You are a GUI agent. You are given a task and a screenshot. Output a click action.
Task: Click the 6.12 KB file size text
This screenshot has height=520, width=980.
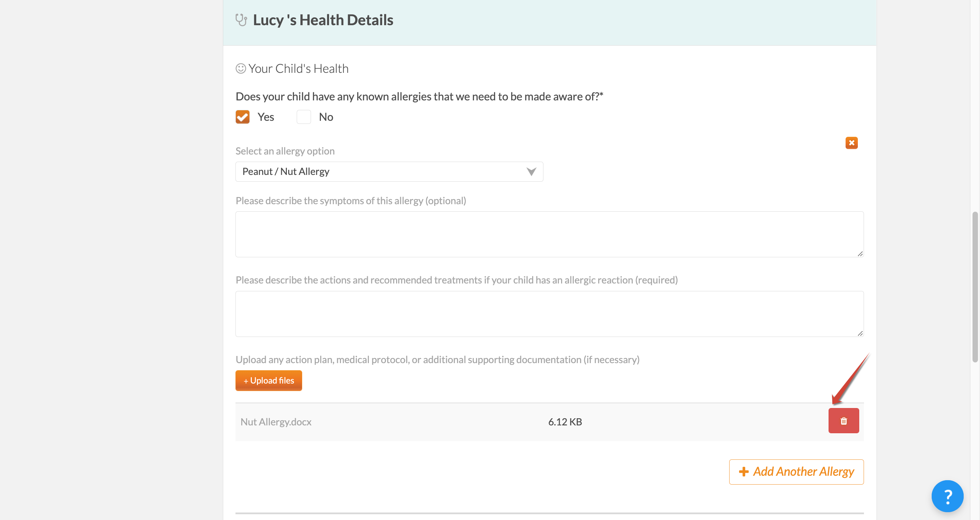[x=565, y=422]
